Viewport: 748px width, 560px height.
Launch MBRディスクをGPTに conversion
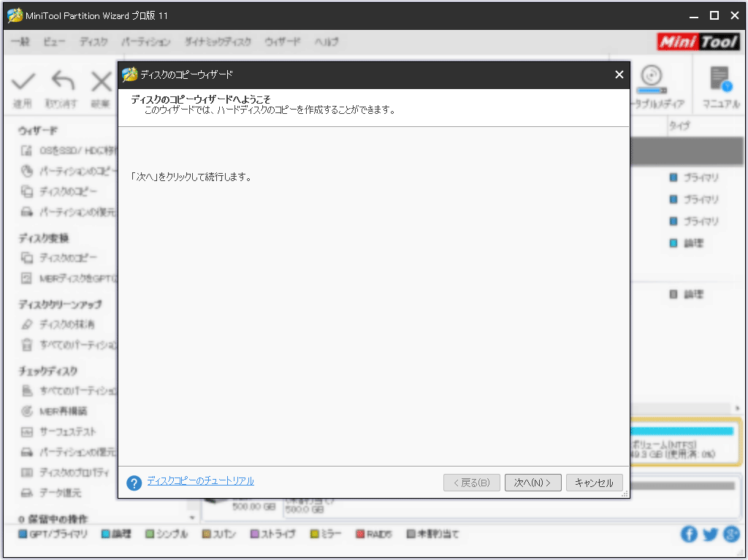point(62,279)
